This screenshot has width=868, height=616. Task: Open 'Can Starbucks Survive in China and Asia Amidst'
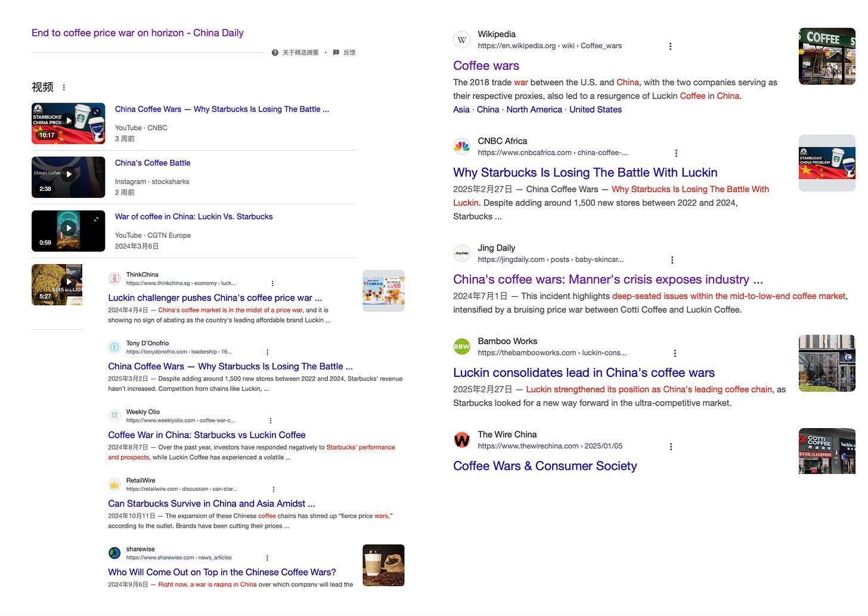point(212,503)
